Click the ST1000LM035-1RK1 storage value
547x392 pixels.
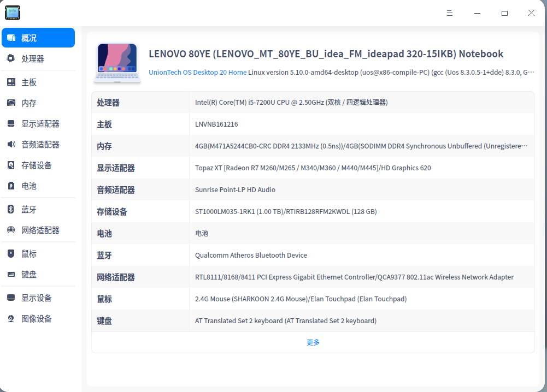pyautogui.click(x=286, y=211)
